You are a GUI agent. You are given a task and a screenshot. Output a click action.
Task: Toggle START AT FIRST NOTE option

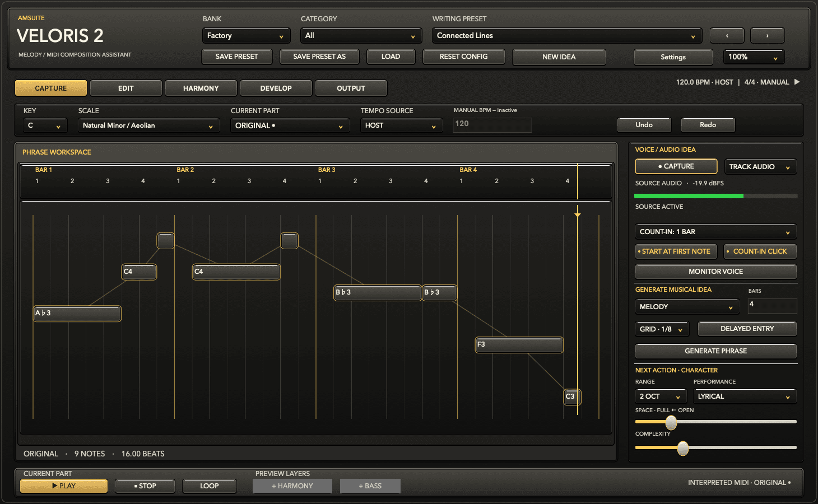676,251
